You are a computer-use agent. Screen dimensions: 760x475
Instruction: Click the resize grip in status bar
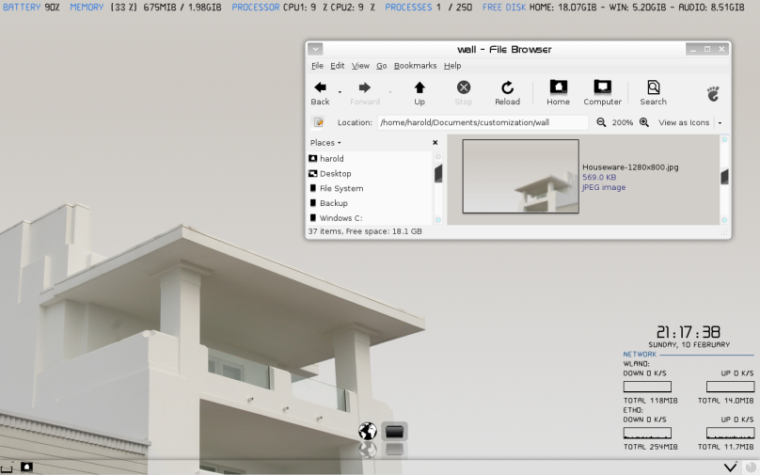point(725,232)
